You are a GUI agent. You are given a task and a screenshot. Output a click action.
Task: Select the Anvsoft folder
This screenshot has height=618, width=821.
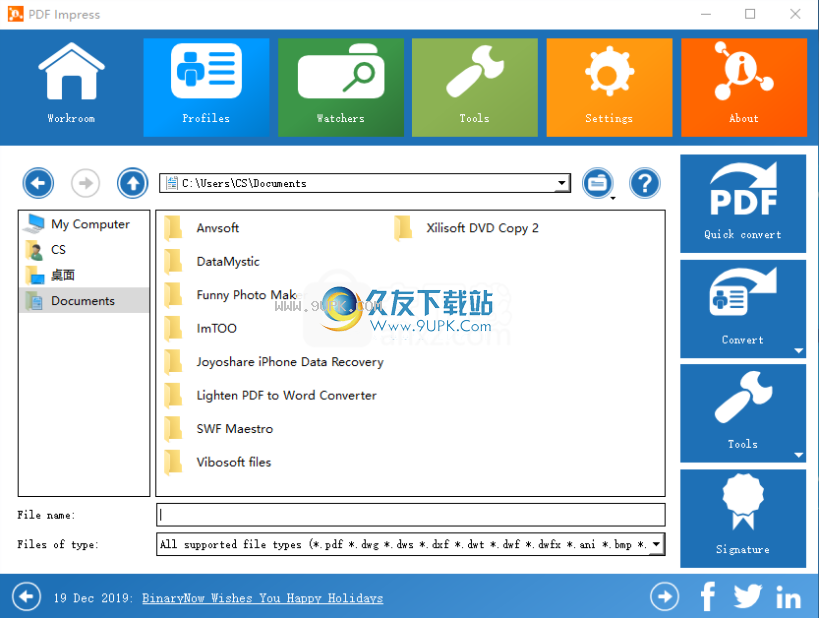coord(202,228)
